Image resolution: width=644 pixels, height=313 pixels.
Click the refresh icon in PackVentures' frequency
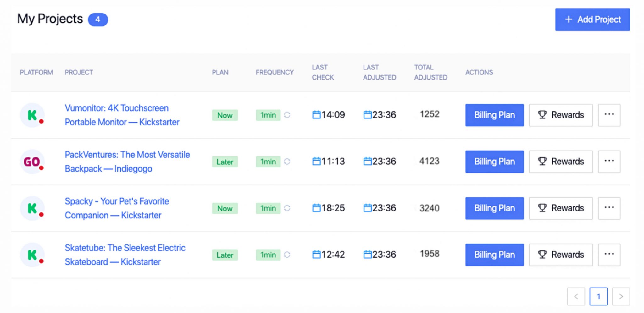(287, 162)
